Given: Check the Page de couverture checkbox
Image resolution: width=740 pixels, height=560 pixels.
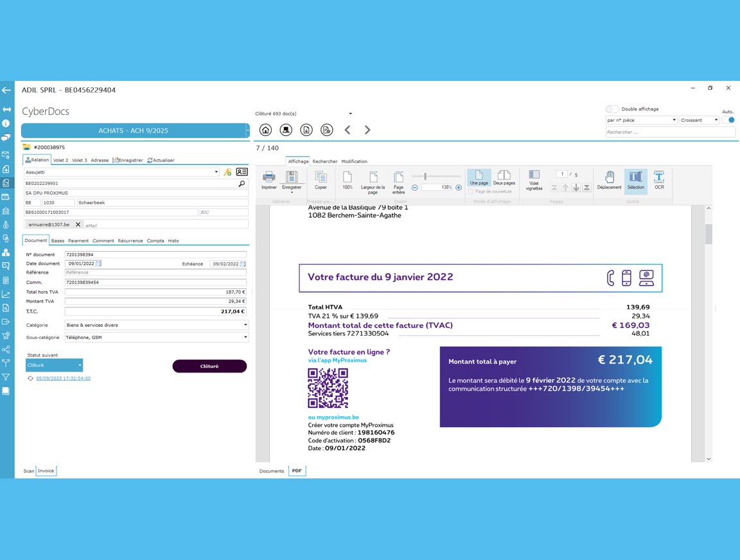Looking at the screenshot, I should [471, 191].
